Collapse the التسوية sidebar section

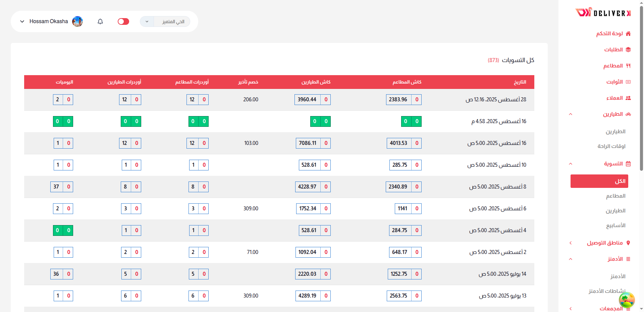click(x=571, y=164)
